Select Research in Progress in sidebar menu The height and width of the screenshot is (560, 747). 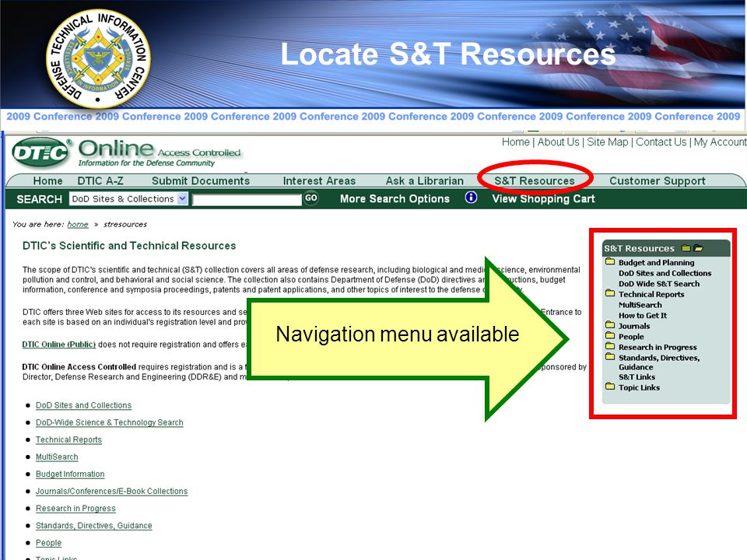coord(658,347)
